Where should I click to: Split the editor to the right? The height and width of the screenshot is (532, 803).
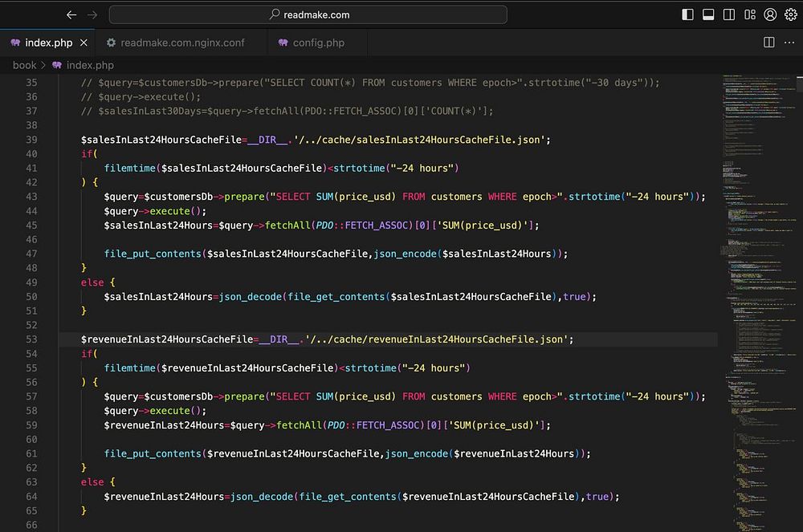tap(768, 43)
